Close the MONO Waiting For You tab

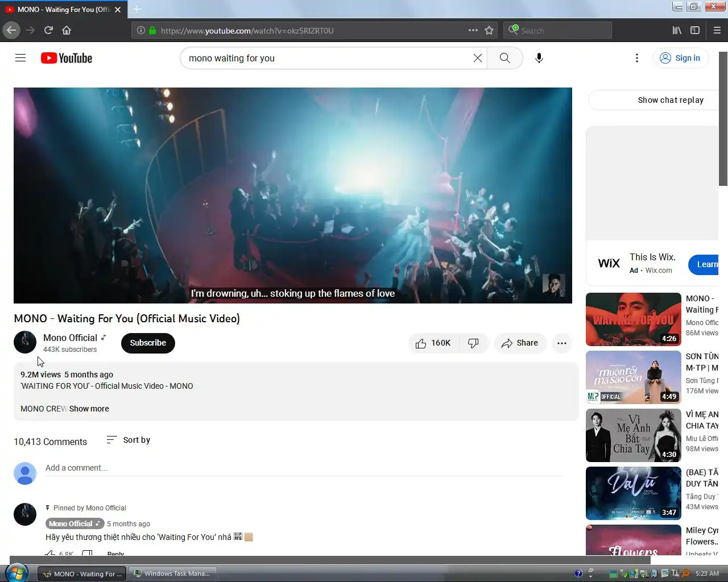click(118, 9)
